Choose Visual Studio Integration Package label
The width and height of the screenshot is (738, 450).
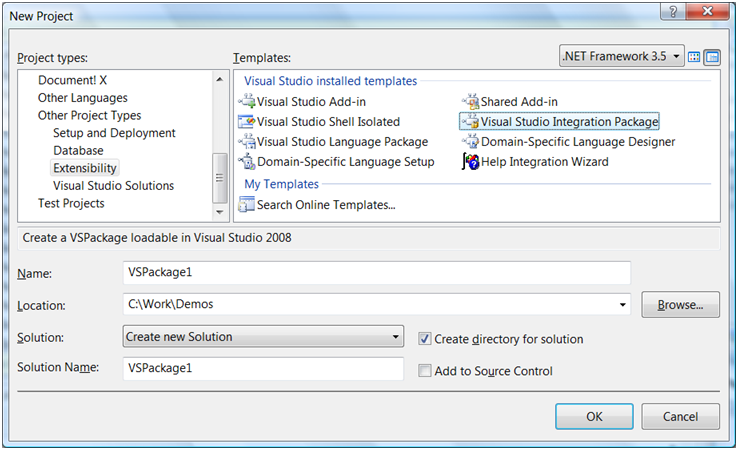coord(569,121)
